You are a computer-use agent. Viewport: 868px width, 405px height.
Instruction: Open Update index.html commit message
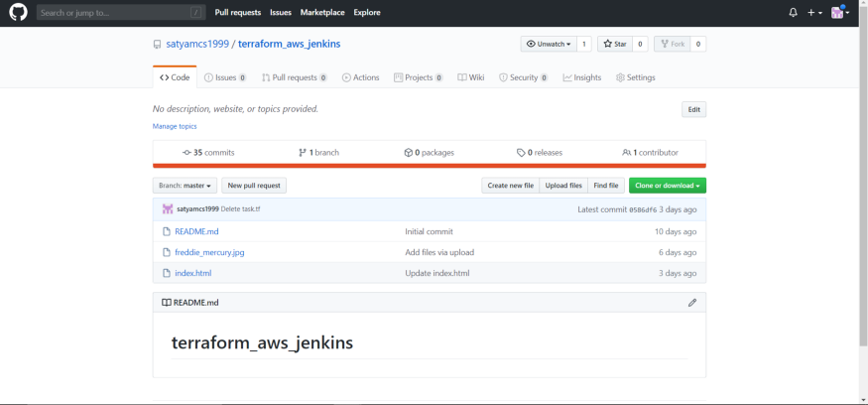pyautogui.click(x=437, y=273)
